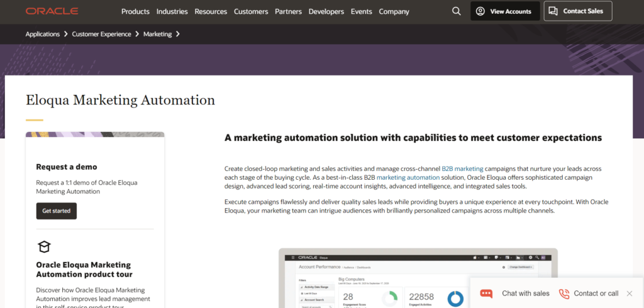This screenshot has width=644, height=308.
Task: Follow the marketing automation link
Action: (408, 177)
